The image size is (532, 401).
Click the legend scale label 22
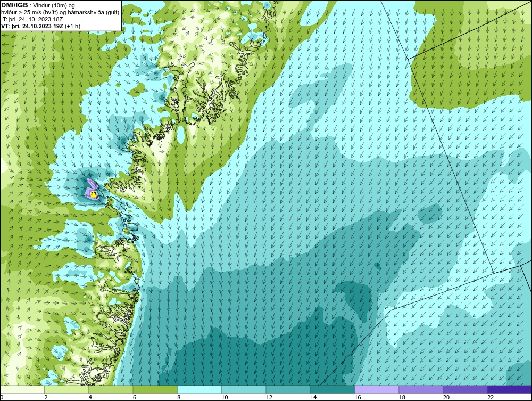click(x=491, y=398)
